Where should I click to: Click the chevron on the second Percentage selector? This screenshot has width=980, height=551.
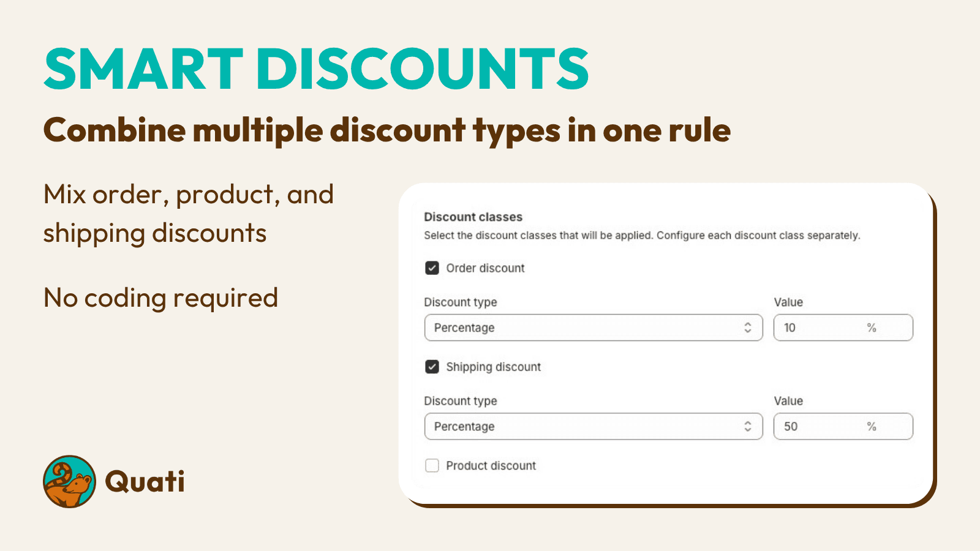tap(747, 426)
